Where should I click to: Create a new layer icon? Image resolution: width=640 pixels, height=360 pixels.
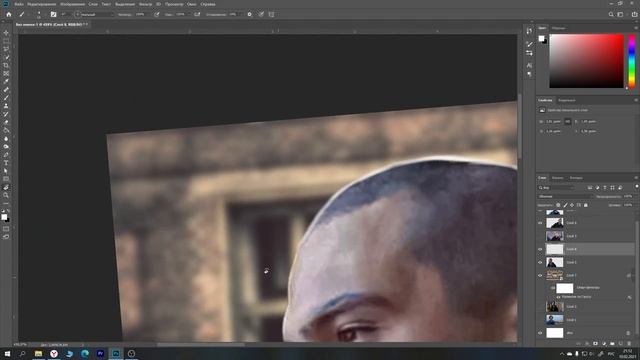620,344
